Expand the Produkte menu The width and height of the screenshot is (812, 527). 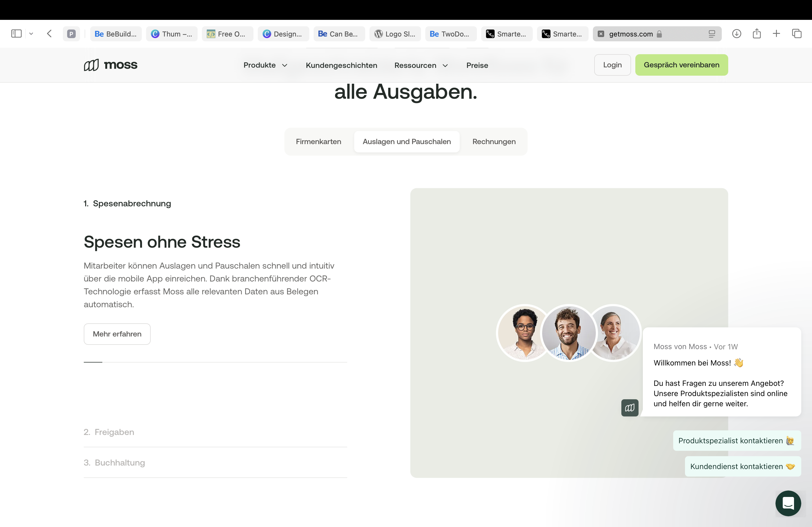pyautogui.click(x=266, y=65)
